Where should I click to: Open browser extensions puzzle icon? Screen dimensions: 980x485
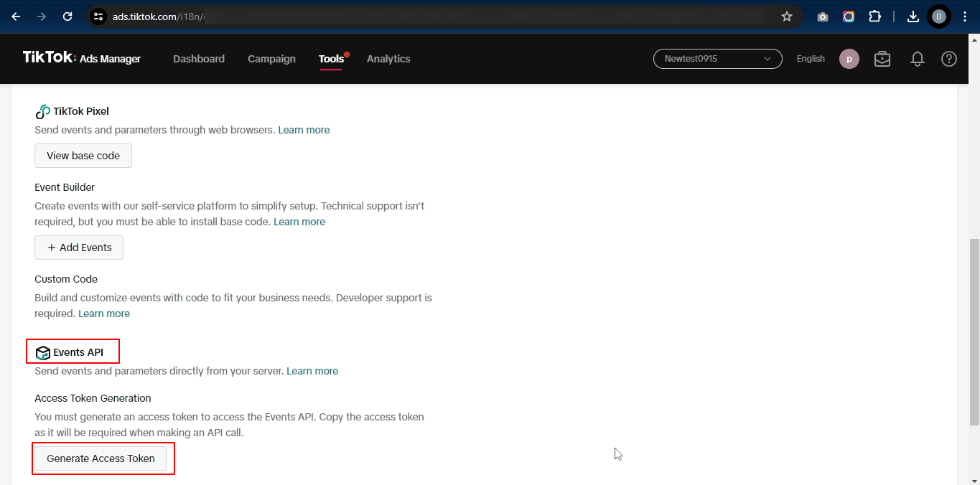[x=874, y=17]
